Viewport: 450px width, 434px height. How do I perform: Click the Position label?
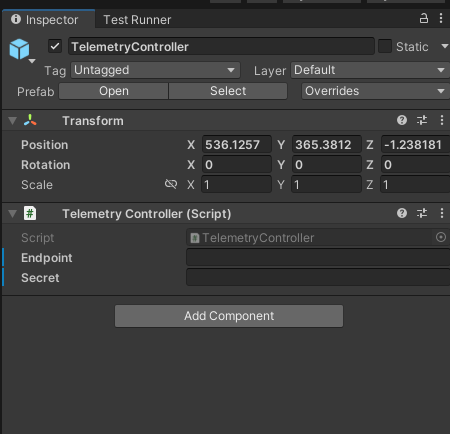point(45,145)
